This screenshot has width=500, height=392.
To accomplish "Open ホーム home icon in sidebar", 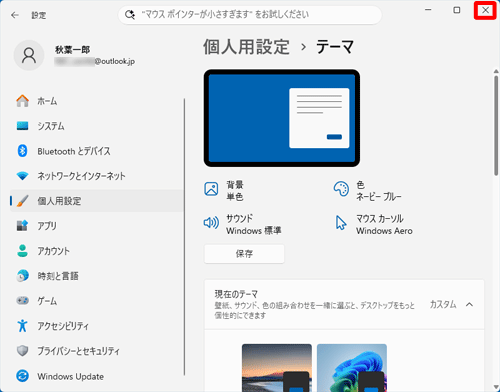I will [22, 101].
